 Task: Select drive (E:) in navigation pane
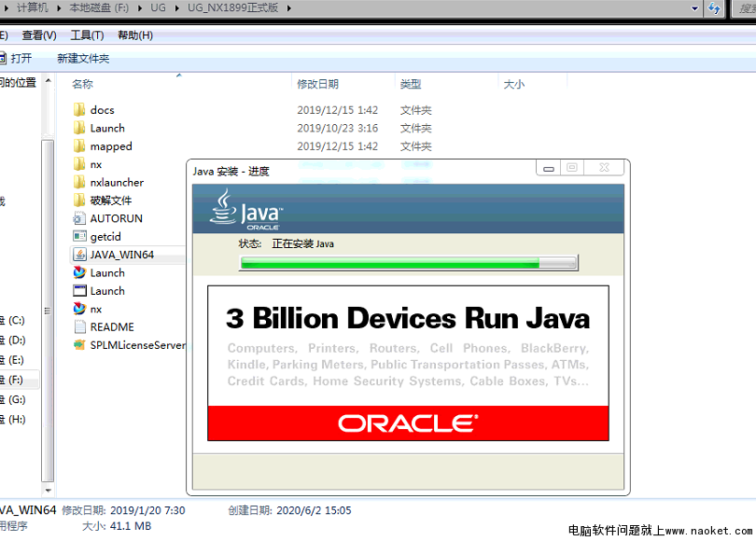pos(13,360)
